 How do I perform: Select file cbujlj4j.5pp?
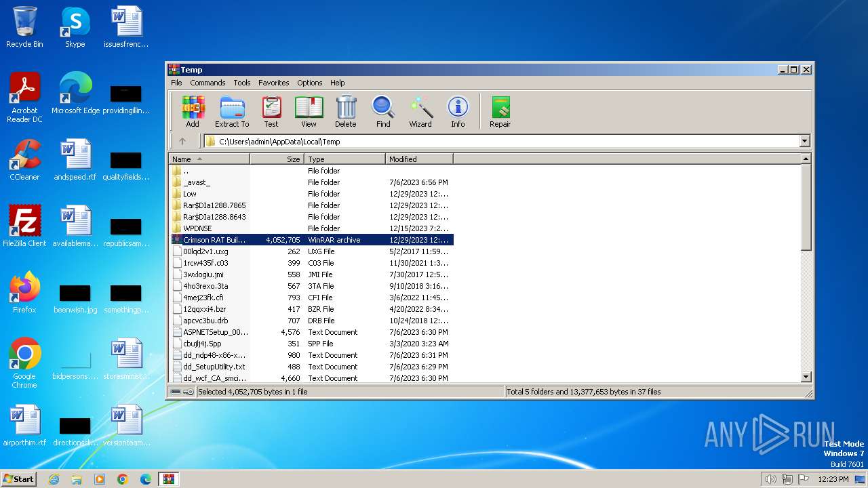pyautogui.click(x=312, y=344)
